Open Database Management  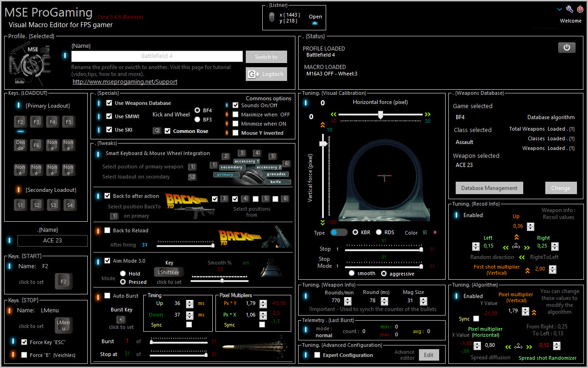tap(489, 188)
